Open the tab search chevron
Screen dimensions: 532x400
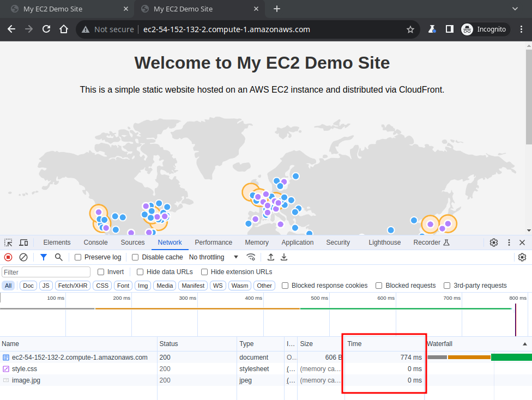pos(515,9)
